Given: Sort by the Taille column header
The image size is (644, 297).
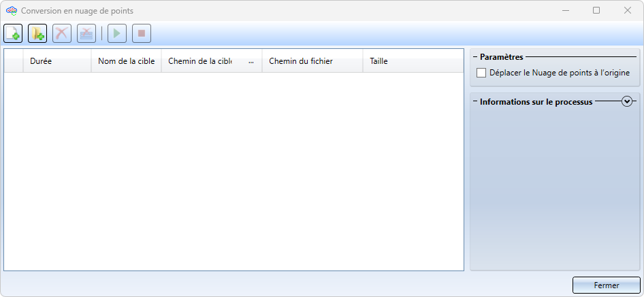Looking at the screenshot, I should pyautogui.click(x=412, y=61).
